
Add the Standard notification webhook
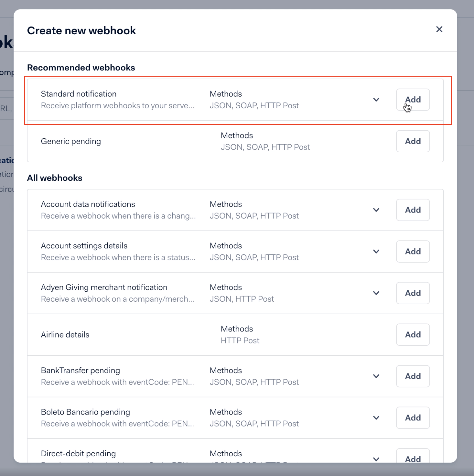point(413,100)
